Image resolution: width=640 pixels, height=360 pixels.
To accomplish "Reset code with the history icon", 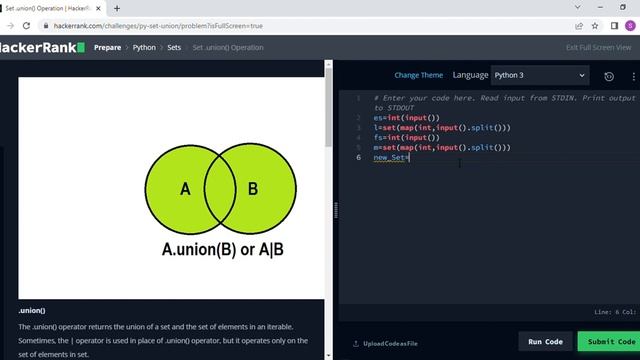I will pos(609,76).
